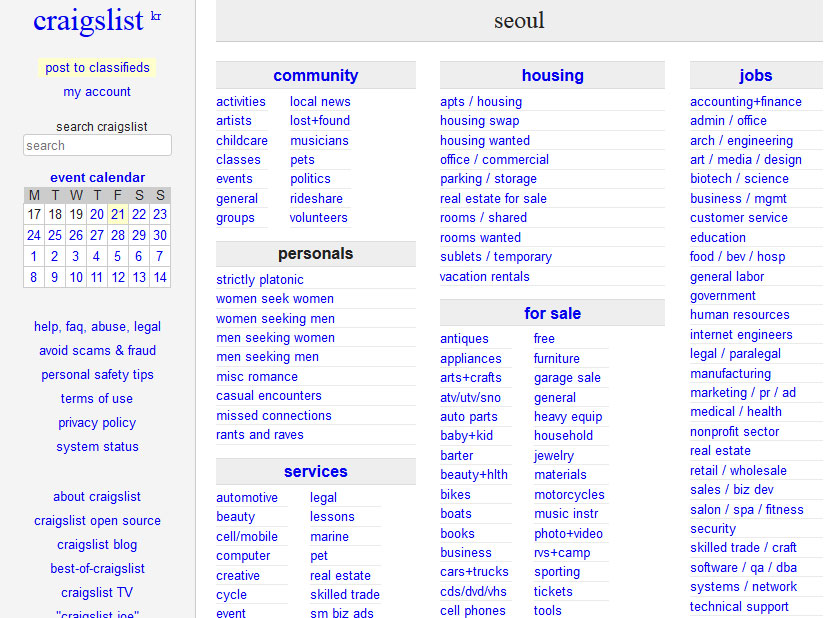Focus the search craigslist input field
Image resolution: width=824 pixels, height=618 pixels.
(97, 146)
